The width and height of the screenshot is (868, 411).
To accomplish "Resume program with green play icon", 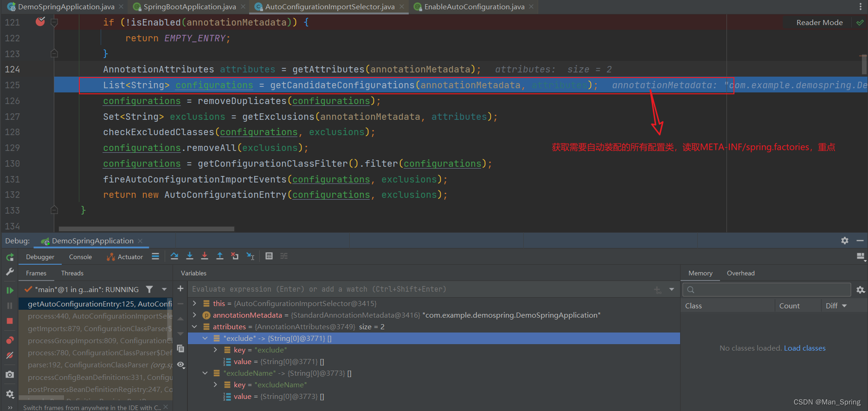I will (10, 290).
